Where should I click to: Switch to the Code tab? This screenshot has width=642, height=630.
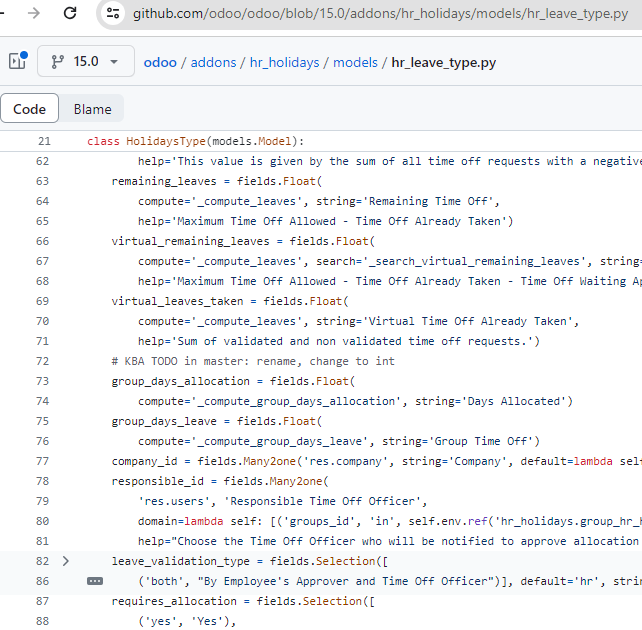point(29,109)
